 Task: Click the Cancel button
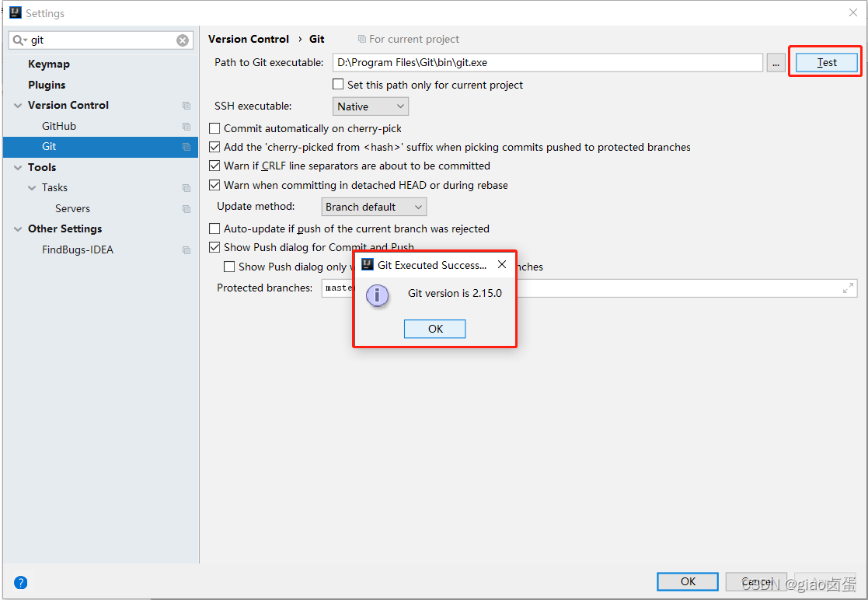pos(756,581)
